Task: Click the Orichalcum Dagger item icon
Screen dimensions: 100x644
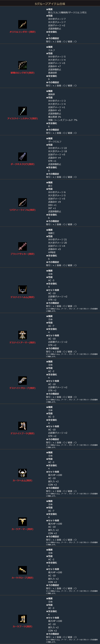Action: (x=22, y=24)
